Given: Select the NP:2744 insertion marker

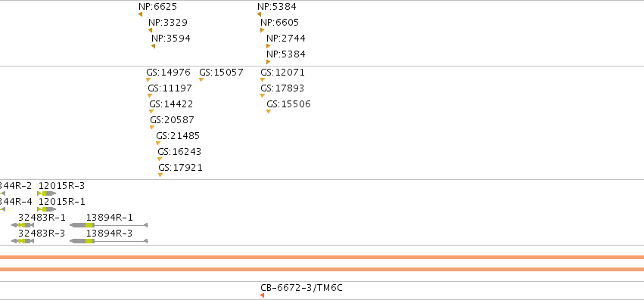Looking at the screenshot, I should 269,46.
